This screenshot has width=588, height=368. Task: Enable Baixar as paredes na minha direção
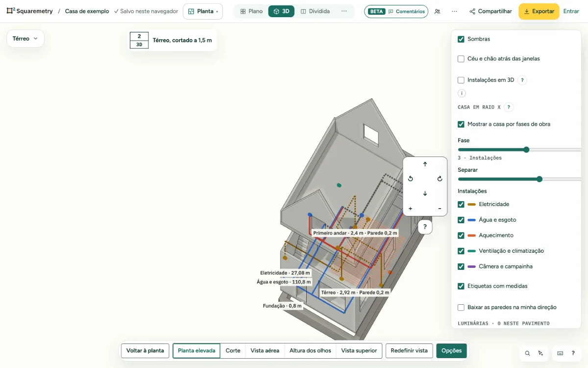click(461, 308)
